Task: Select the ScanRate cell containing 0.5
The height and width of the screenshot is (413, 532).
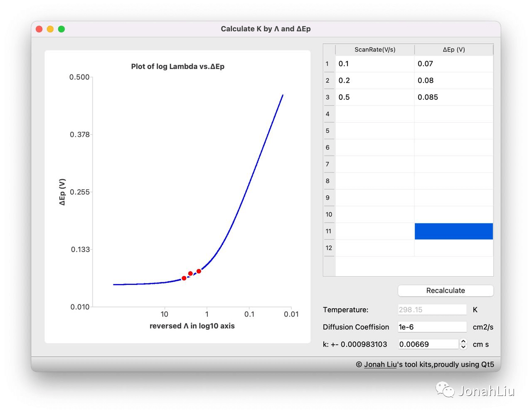Action: coord(374,97)
